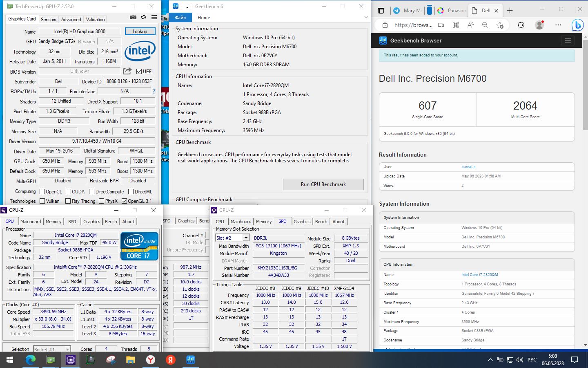
Task: Click Bus Interface question mark icon
Action: point(154,91)
